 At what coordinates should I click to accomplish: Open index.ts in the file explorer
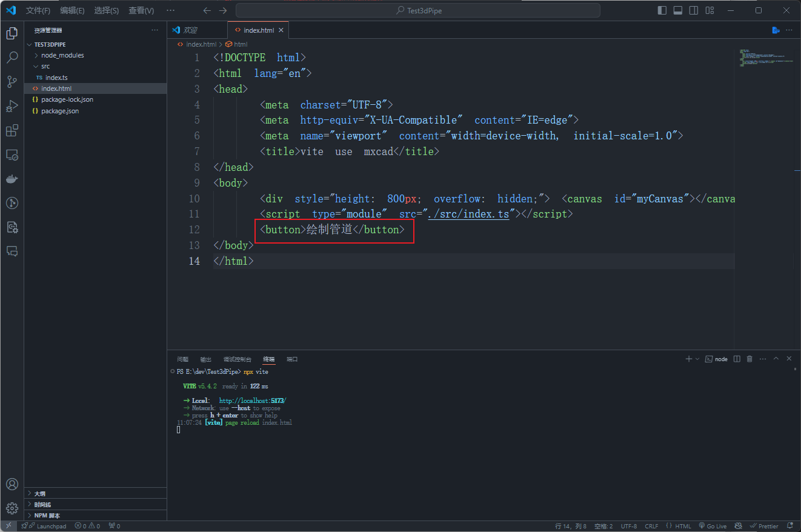tap(56, 78)
